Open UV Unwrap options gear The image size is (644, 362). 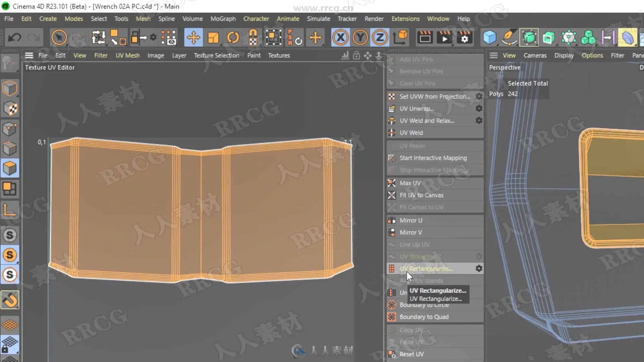pyautogui.click(x=479, y=109)
